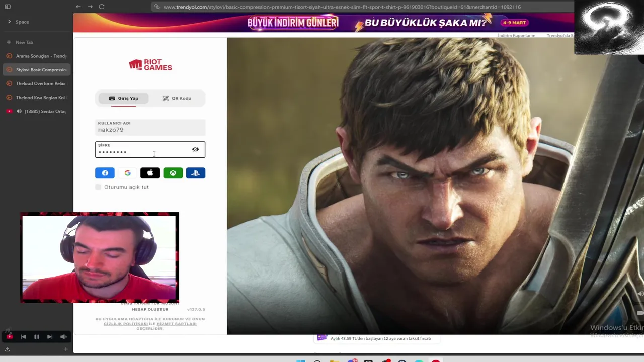Open downloads icon at sidebar bottom
Screen dimensions: 644x362
click(x=8, y=349)
